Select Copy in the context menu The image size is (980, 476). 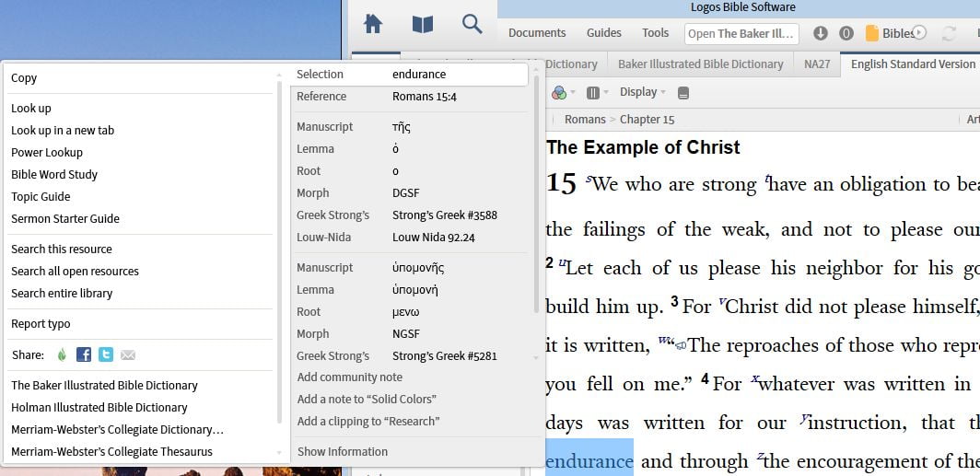(24, 78)
